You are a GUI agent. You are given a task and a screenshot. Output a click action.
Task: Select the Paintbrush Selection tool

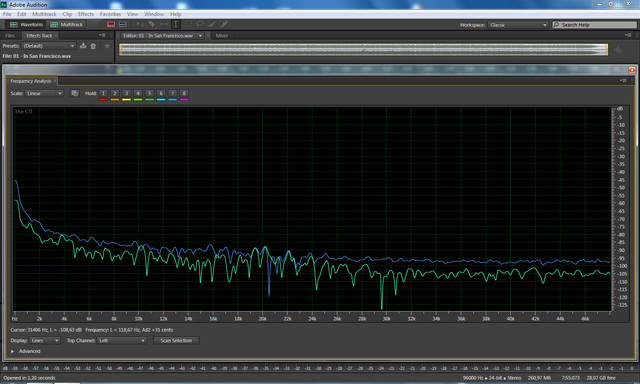[x=211, y=24]
